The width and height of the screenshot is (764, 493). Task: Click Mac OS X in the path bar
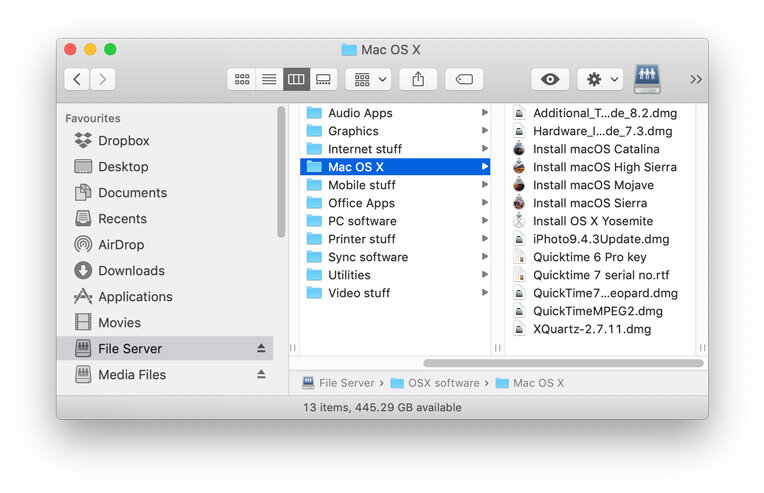(530, 383)
